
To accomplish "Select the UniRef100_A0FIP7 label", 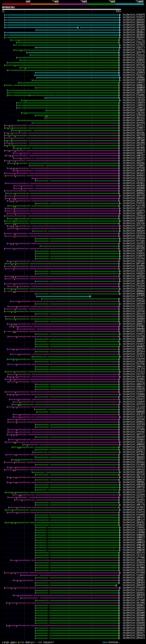I will click(134, 414).
